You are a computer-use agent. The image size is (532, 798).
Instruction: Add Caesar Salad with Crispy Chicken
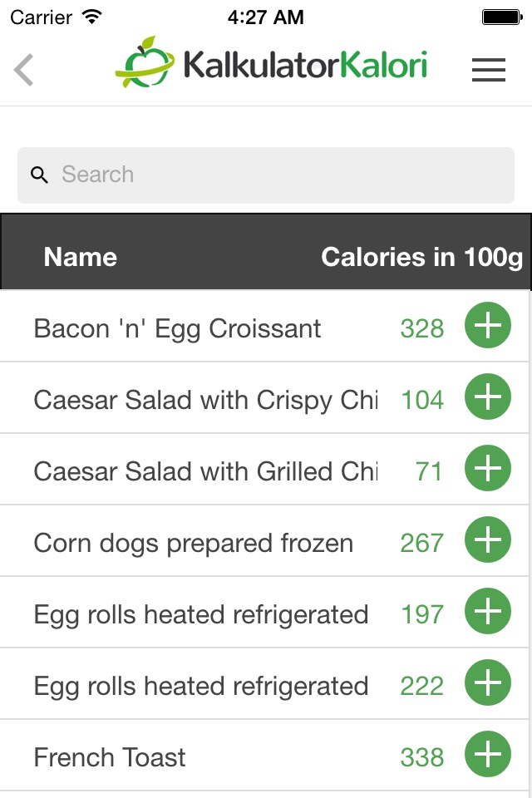coord(488,397)
